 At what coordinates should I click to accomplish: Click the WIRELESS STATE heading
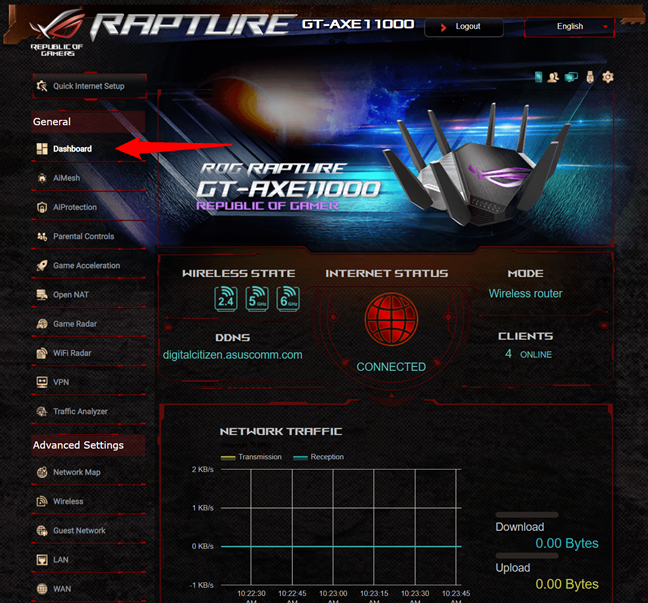click(x=238, y=274)
